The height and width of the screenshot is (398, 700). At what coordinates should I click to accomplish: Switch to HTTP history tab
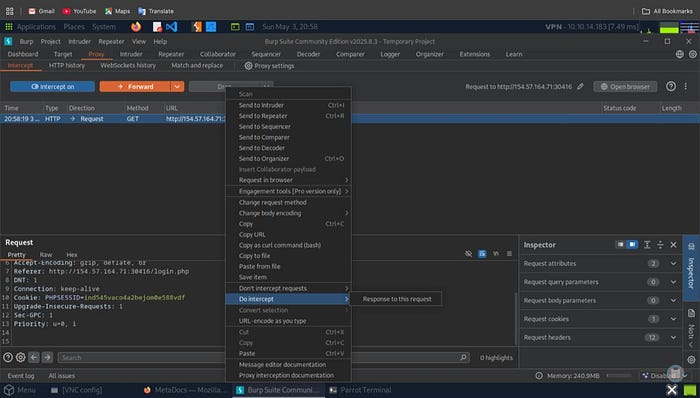tap(67, 66)
